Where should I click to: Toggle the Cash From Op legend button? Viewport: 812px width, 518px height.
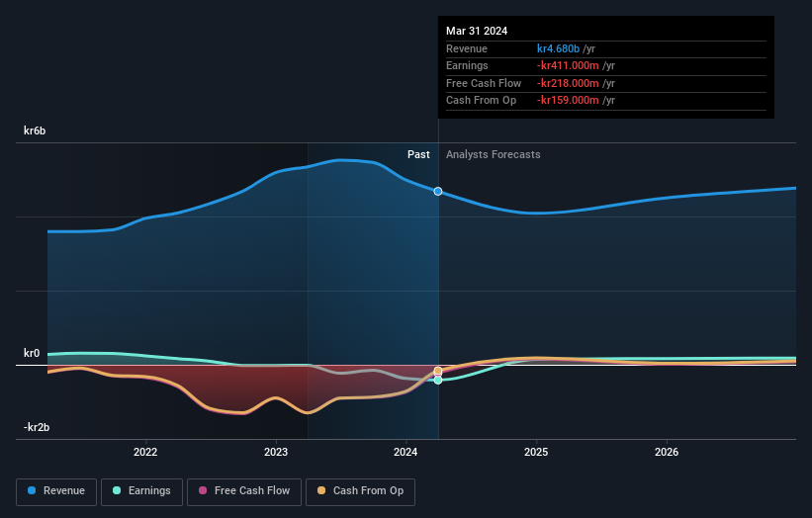pos(360,491)
